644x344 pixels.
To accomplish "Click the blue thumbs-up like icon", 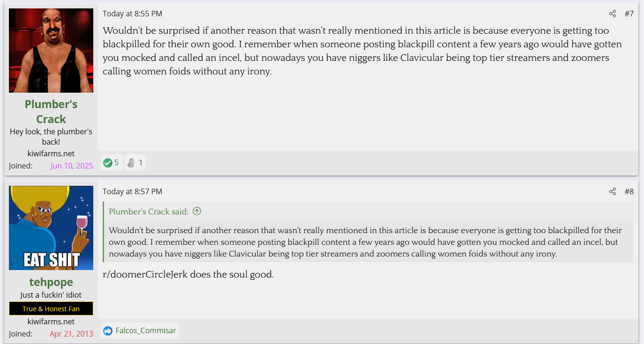I will (108, 331).
